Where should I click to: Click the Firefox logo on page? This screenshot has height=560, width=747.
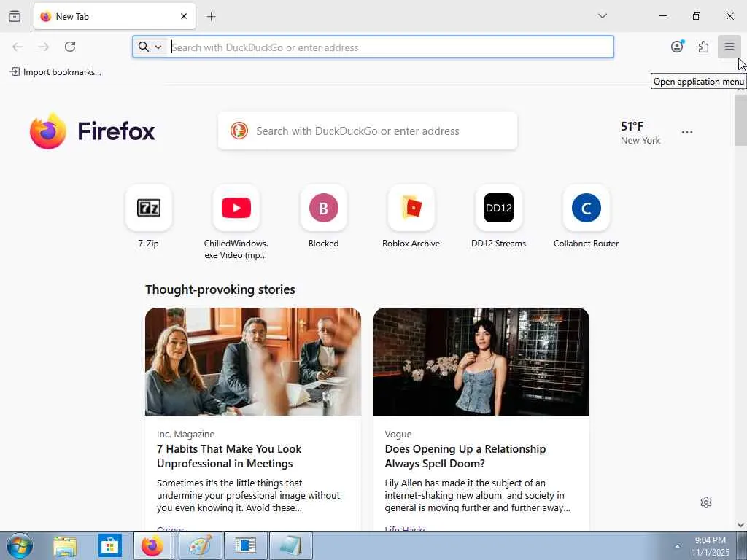(93, 131)
